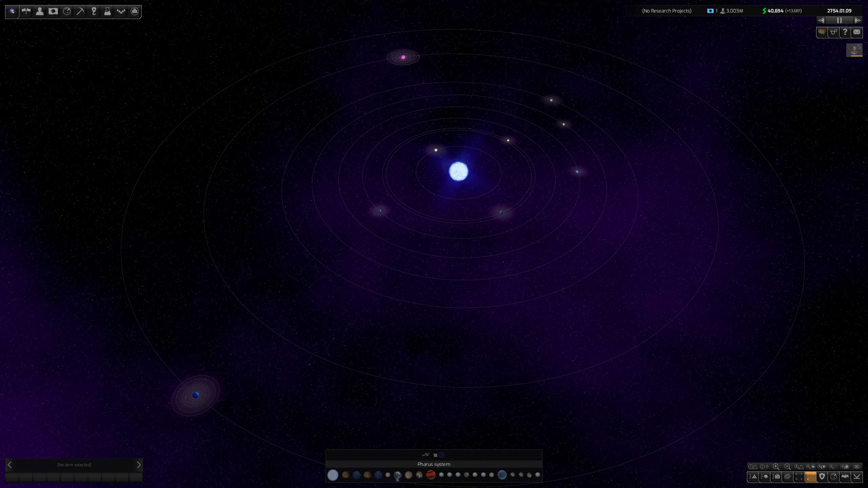Slow down game speed
This screenshot has width=868, height=488.
pyautogui.click(x=821, y=20)
